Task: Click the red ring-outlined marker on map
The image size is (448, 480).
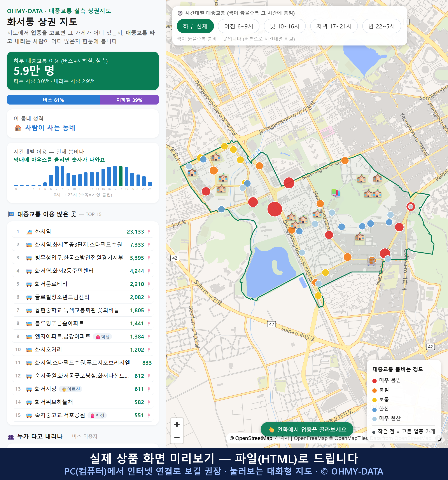Action: 411,206
